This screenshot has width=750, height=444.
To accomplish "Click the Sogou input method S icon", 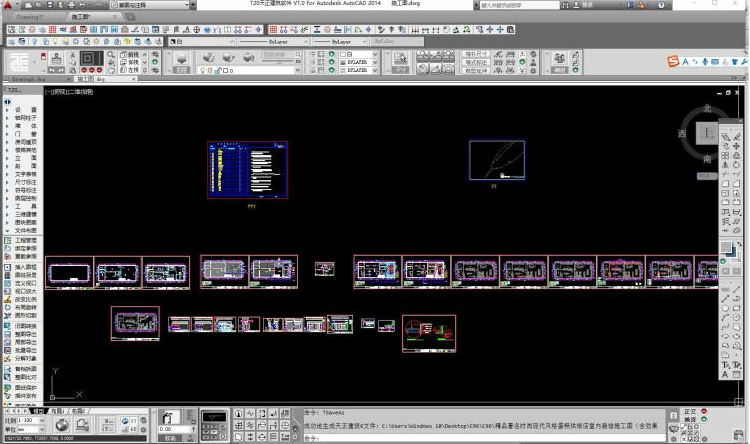I will 673,61.
